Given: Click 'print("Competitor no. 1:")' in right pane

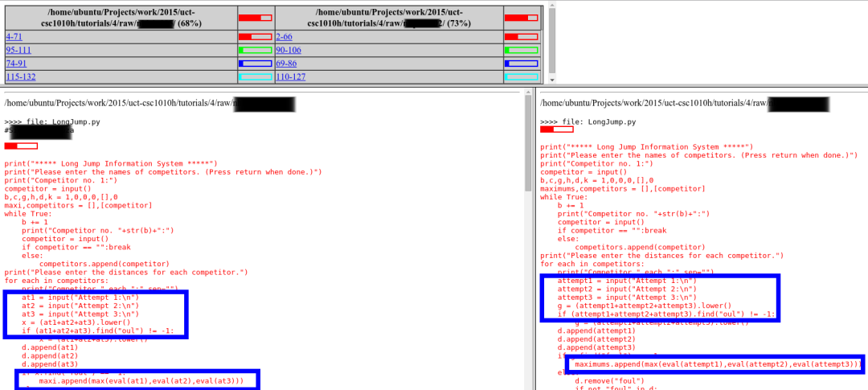Looking at the screenshot, I should [596, 163].
